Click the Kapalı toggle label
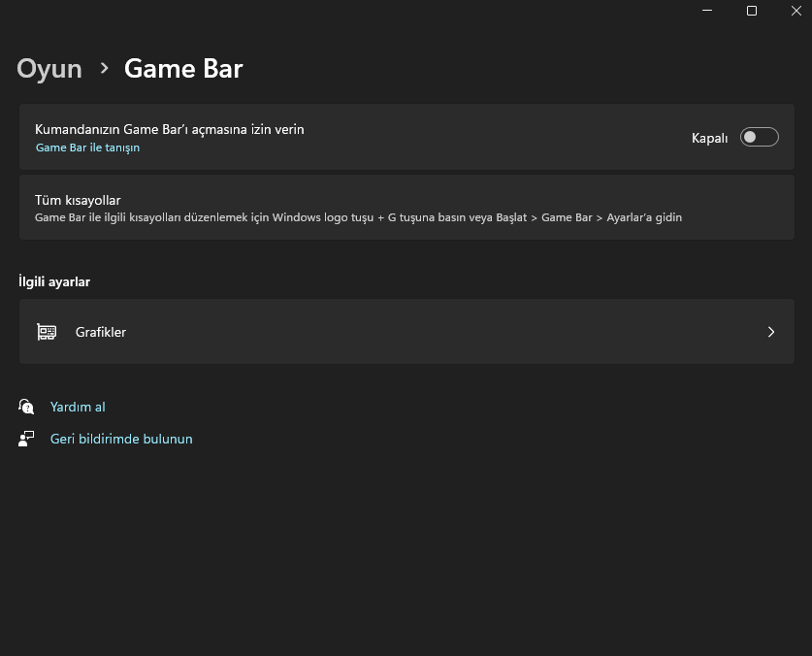 [709, 139]
